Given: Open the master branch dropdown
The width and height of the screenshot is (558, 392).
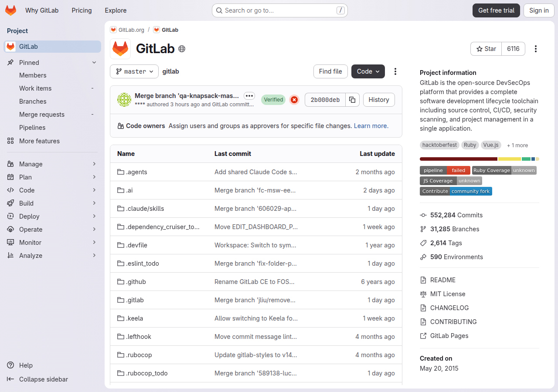Looking at the screenshot, I should (134, 71).
